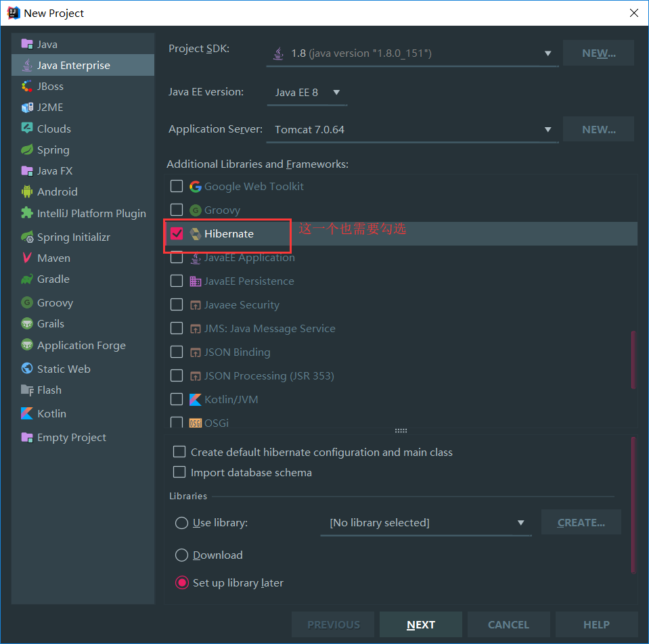Click the options panel vertical scrollbar
This screenshot has width=649, height=644.
[x=633, y=505]
